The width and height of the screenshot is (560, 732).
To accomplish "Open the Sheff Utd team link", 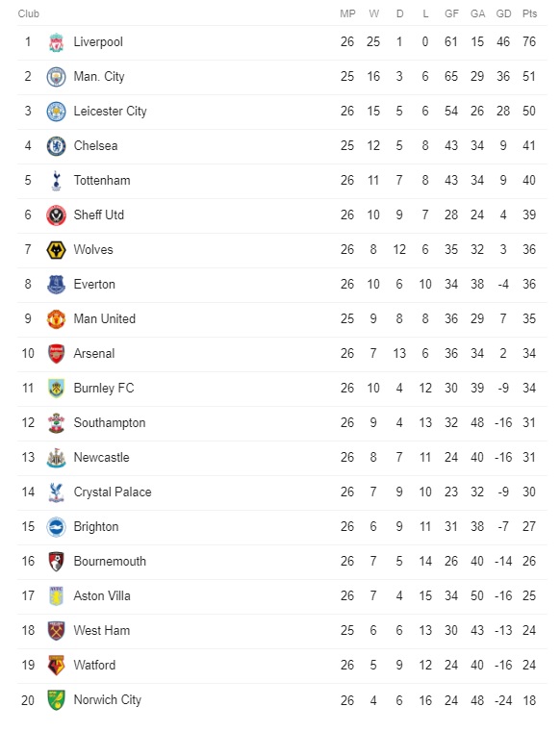I will click(99, 215).
